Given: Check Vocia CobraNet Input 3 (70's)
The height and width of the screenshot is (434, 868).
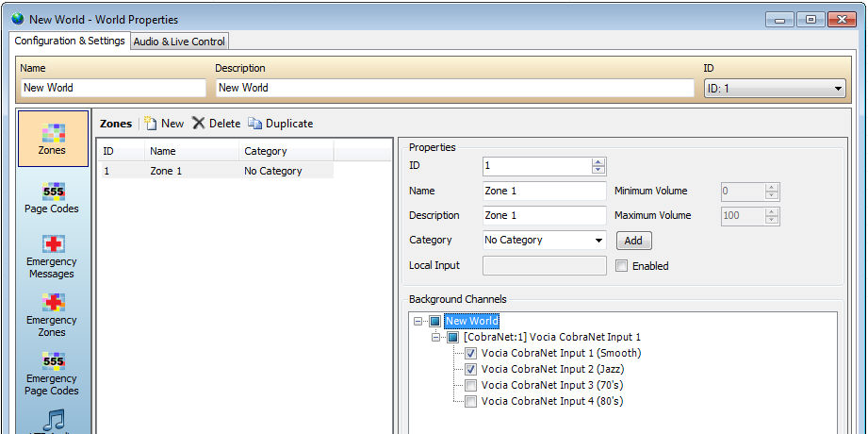Looking at the screenshot, I should click(470, 385).
